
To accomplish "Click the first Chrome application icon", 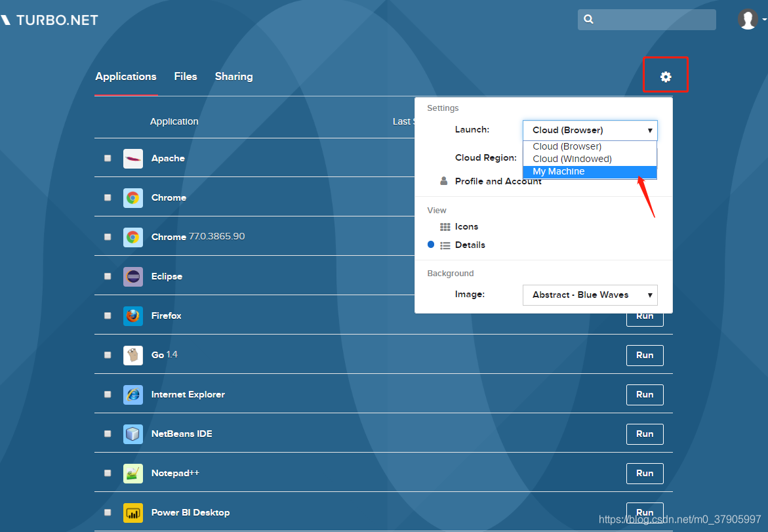I will [132, 198].
